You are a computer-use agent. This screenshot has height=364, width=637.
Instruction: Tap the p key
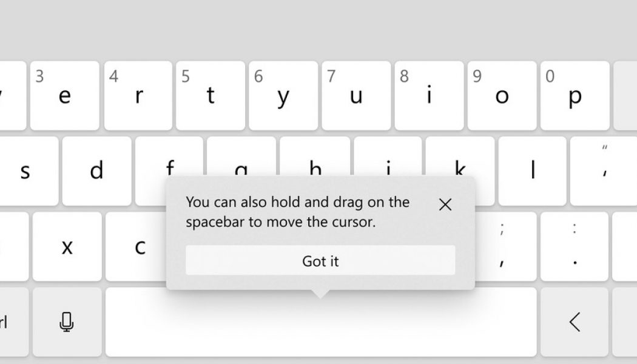(575, 96)
